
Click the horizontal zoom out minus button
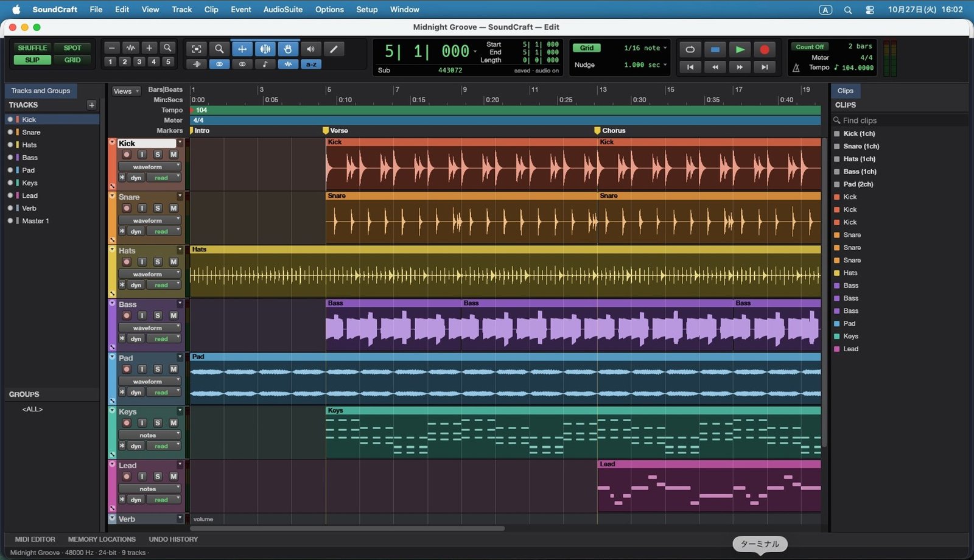(111, 48)
